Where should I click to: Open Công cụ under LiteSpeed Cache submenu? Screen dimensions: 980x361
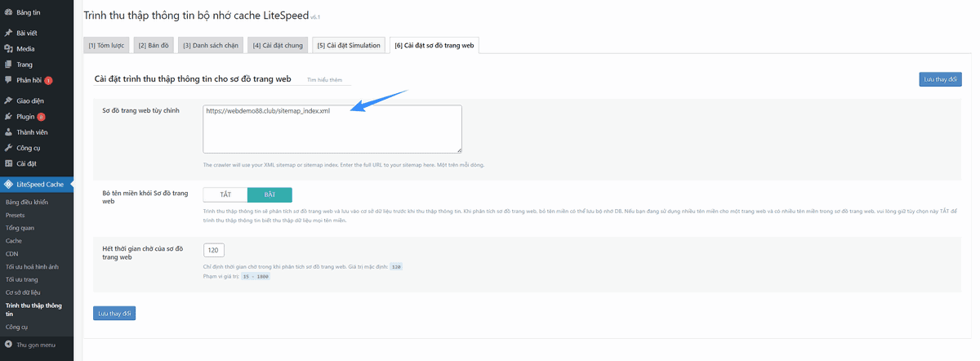(16, 326)
